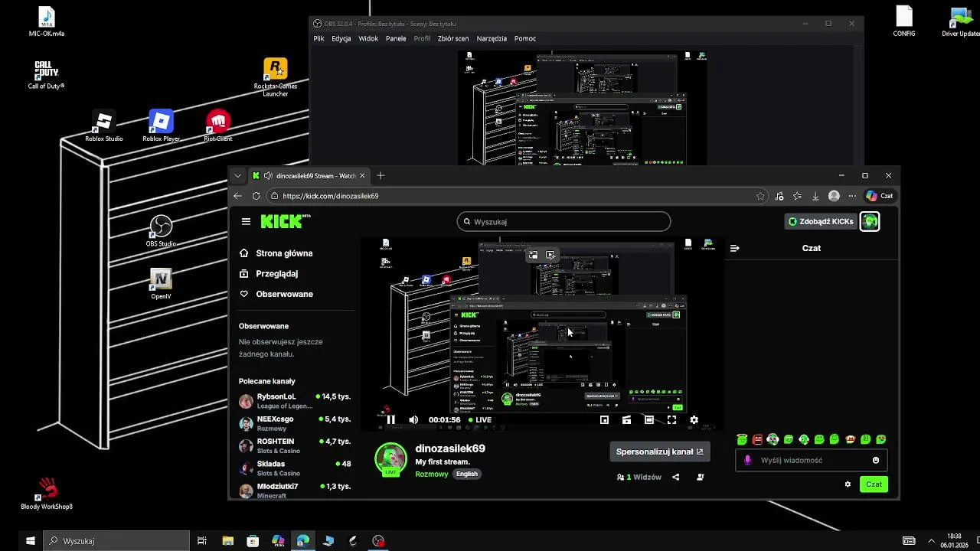The height and width of the screenshot is (551, 980).
Task: Select the Roblox Studio desktop icon
Action: [104, 126]
